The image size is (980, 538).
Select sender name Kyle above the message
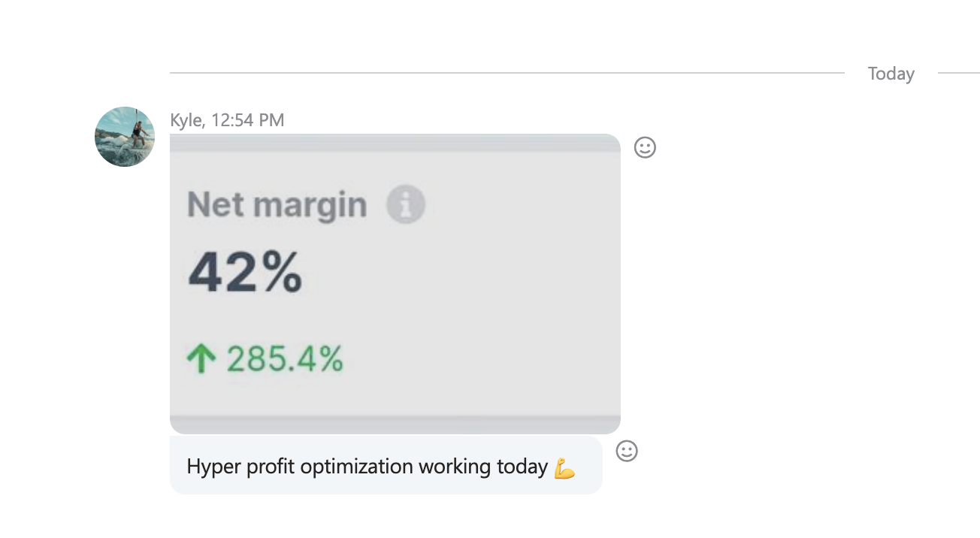186,120
